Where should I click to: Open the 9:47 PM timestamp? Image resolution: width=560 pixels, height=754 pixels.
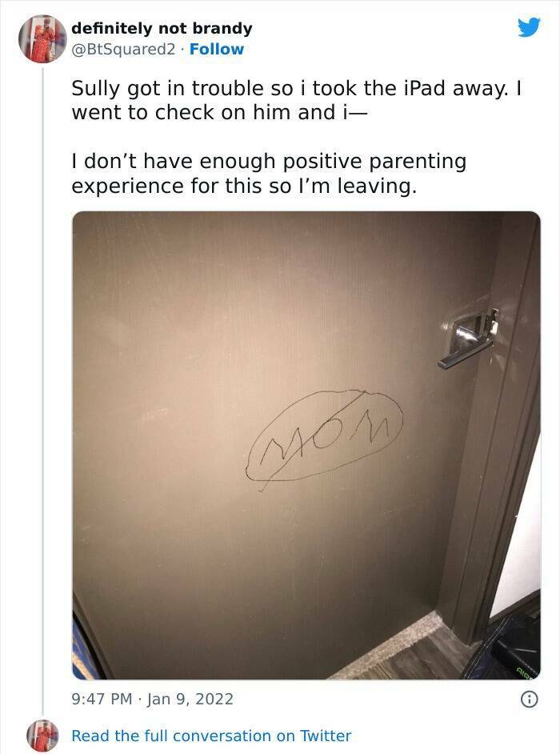pyautogui.click(x=102, y=699)
